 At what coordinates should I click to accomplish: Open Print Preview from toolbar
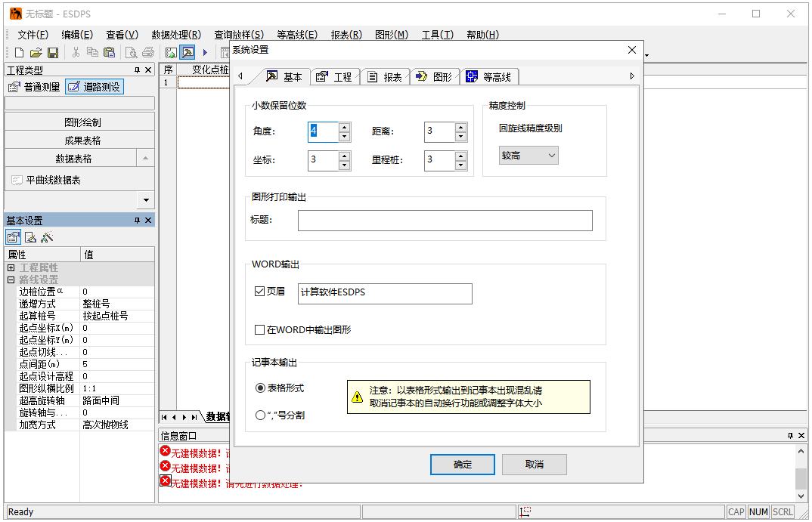(132, 52)
